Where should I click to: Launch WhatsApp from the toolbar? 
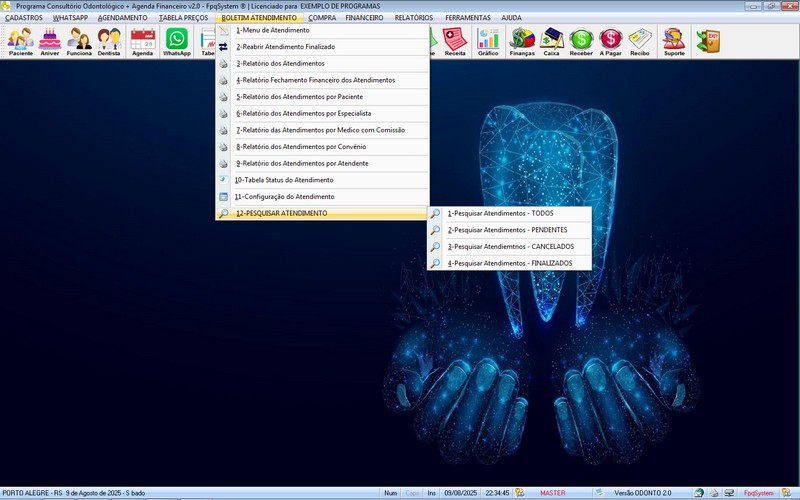pos(177,41)
